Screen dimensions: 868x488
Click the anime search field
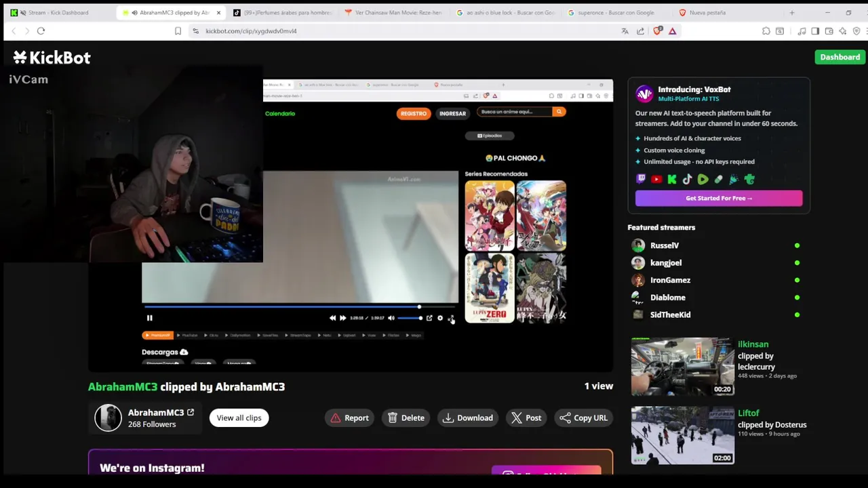(x=515, y=111)
